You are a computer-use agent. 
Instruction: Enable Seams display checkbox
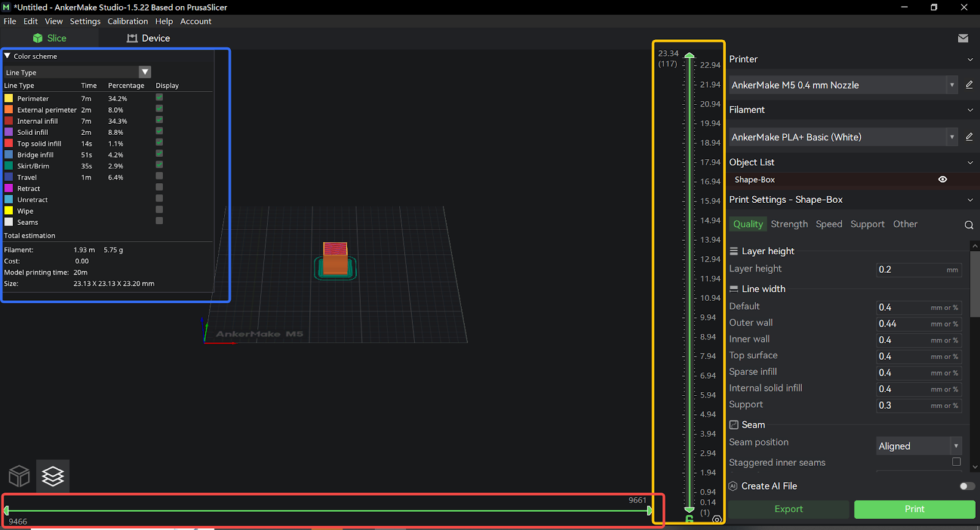[159, 221]
